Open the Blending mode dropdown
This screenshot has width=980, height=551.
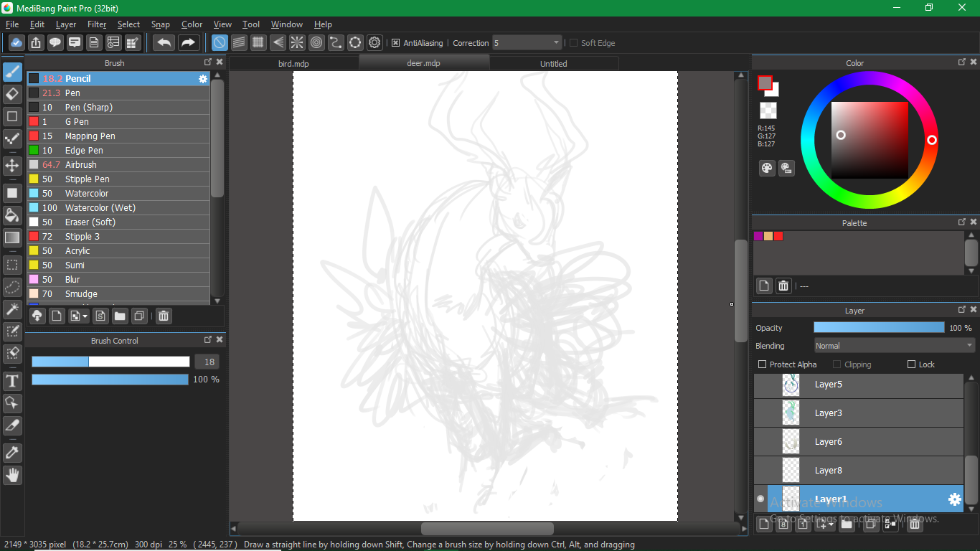point(894,346)
